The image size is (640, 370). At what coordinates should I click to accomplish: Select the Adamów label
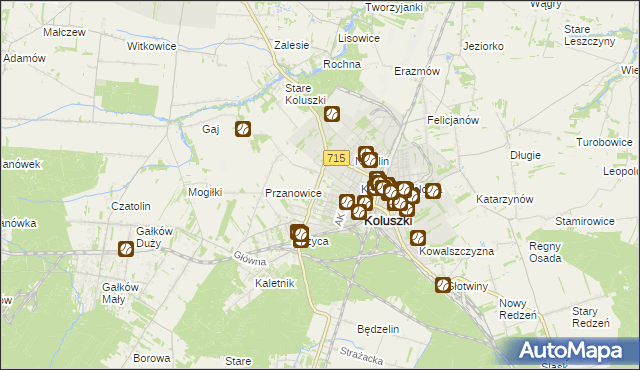(x=24, y=58)
